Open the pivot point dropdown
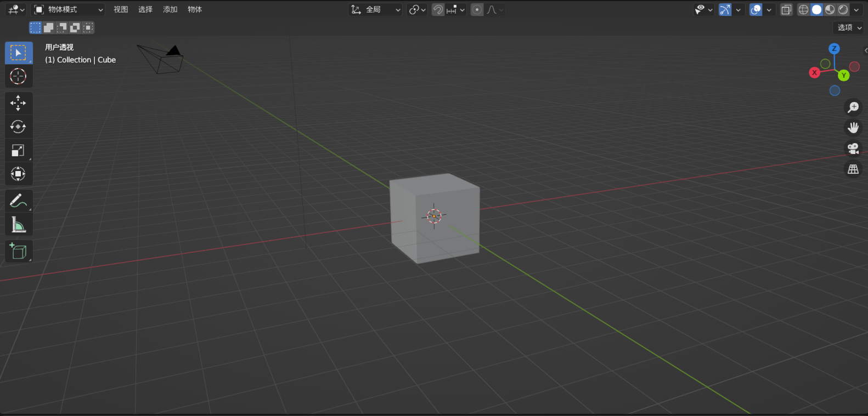Screen dimensions: 868x416 click(x=418, y=9)
